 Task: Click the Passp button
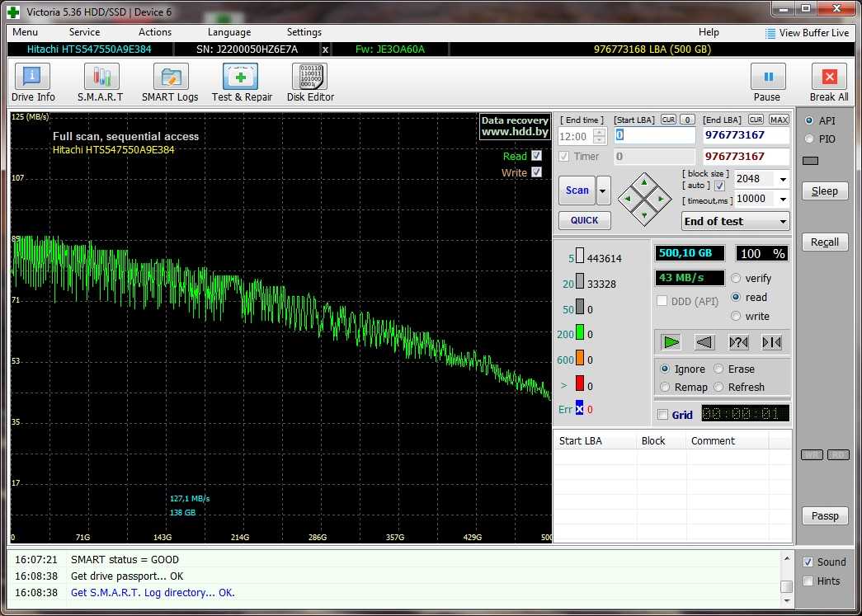[824, 515]
